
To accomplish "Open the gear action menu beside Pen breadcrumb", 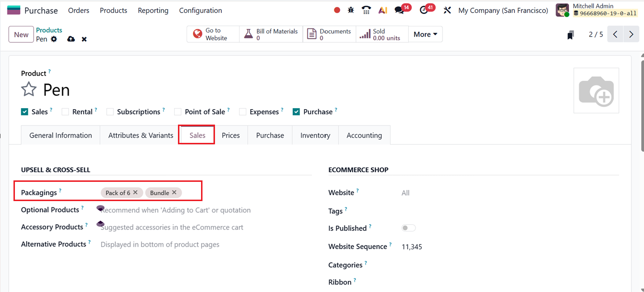I will [x=54, y=39].
